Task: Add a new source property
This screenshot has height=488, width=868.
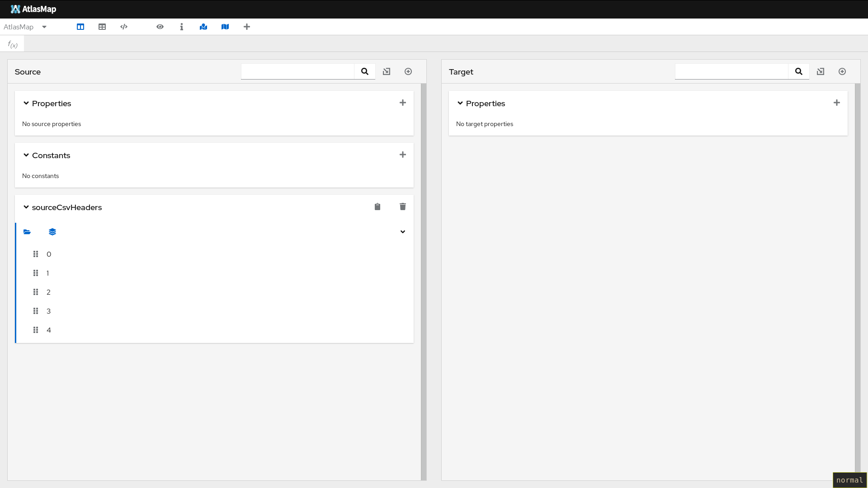Action: click(403, 103)
